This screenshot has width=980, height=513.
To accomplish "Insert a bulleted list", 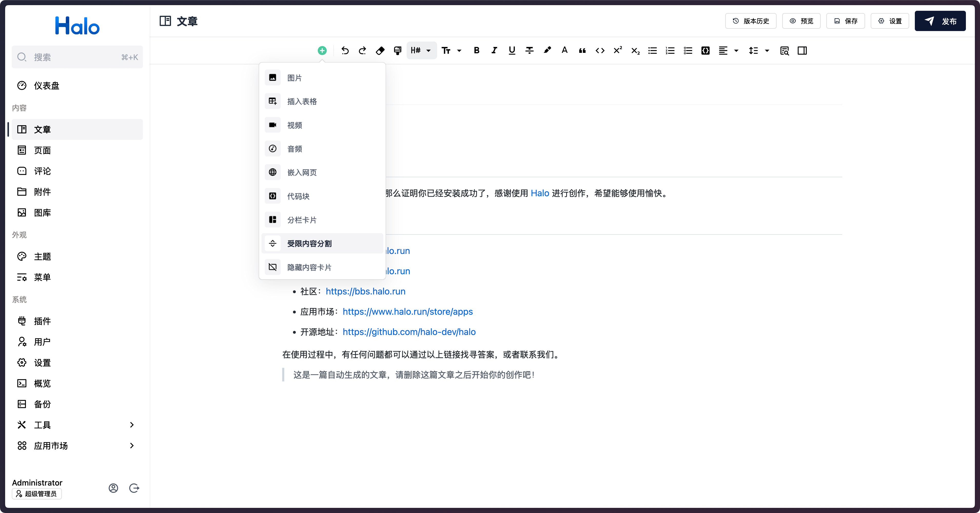I will pyautogui.click(x=652, y=51).
